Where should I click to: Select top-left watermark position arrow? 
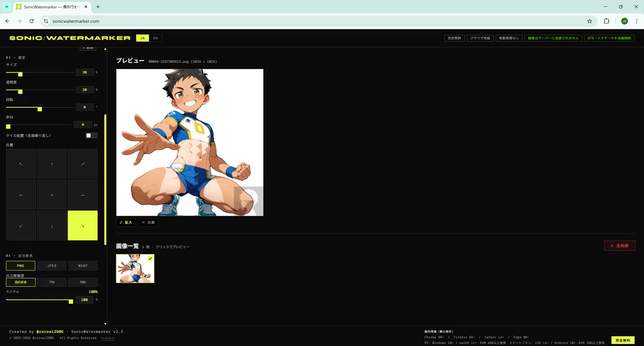tap(21, 164)
